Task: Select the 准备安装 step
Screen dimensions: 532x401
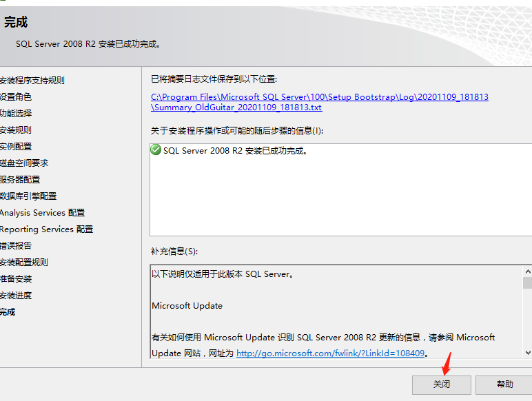Action: coord(16,279)
